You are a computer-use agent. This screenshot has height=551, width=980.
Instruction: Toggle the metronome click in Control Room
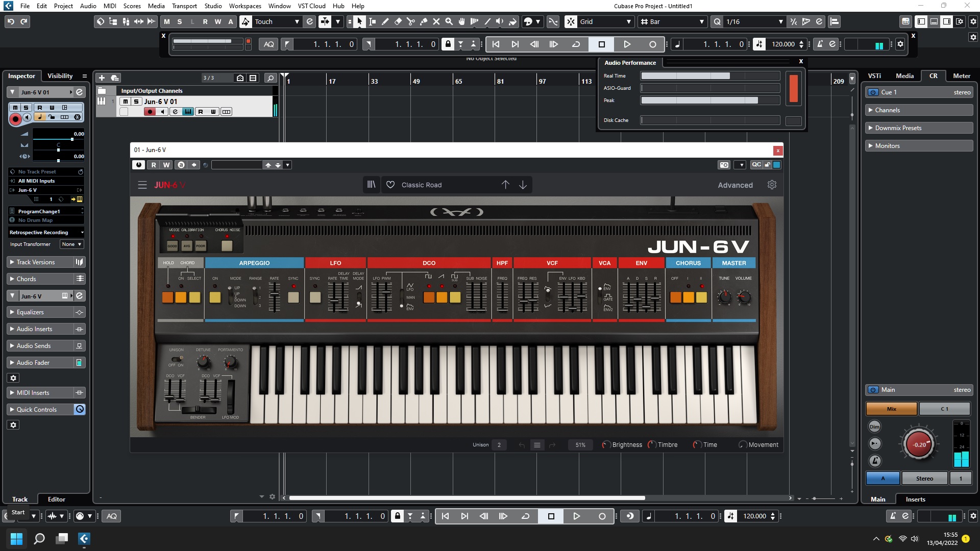(875, 461)
